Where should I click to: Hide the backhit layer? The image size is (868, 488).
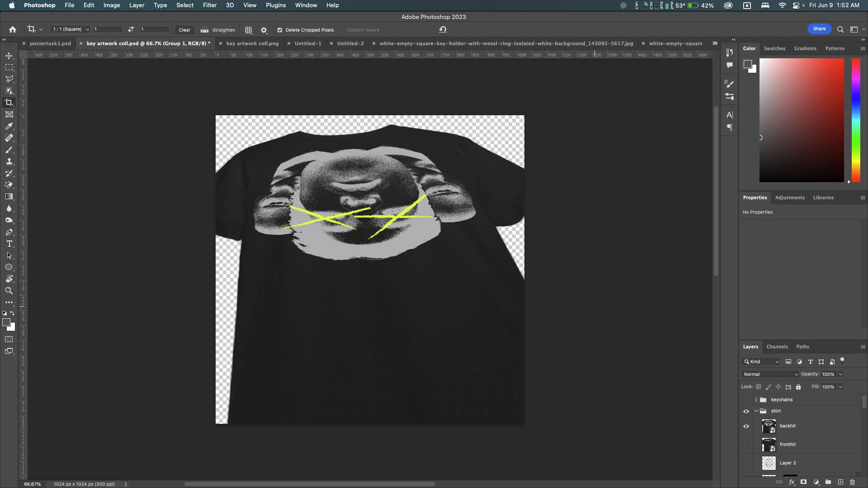746,426
